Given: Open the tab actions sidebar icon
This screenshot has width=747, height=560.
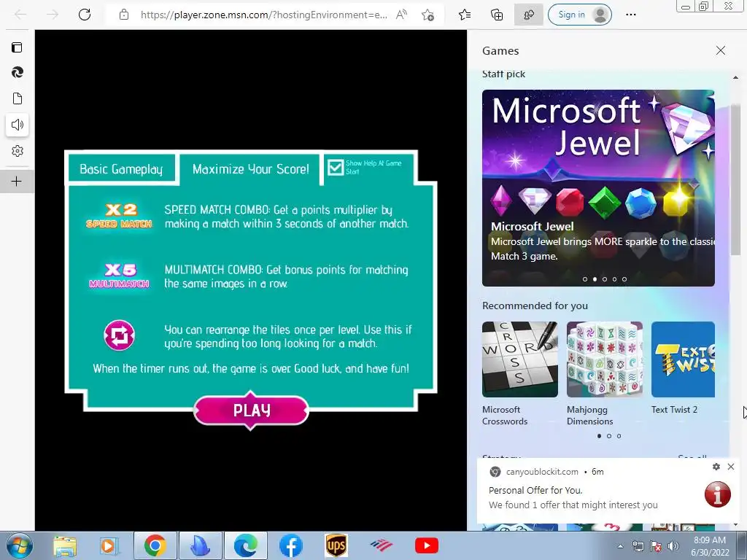Looking at the screenshot, I should (18, 47).
